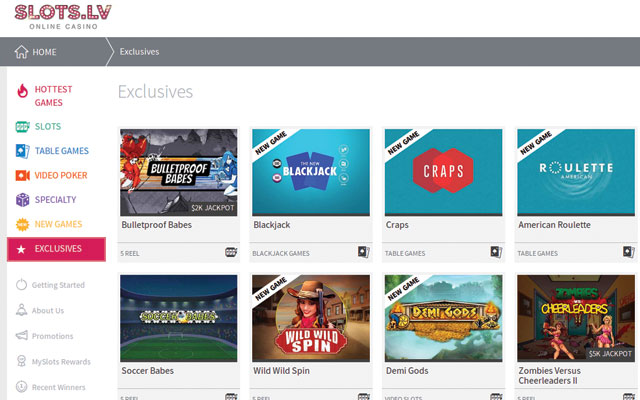This screenshot has width=640, height=400.
Task: Open the Promotions link
Action: pyautogui.click(x=53, y=336)
